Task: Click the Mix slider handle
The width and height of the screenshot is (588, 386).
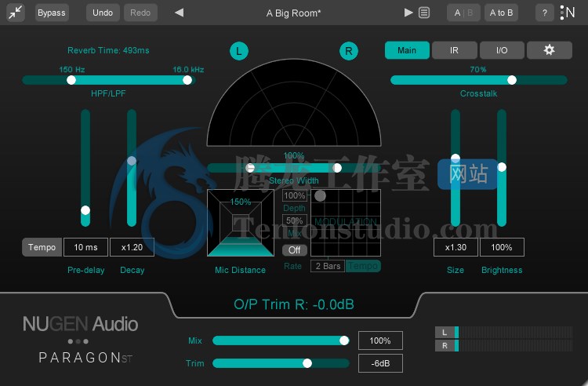Action: click(344, 340)
